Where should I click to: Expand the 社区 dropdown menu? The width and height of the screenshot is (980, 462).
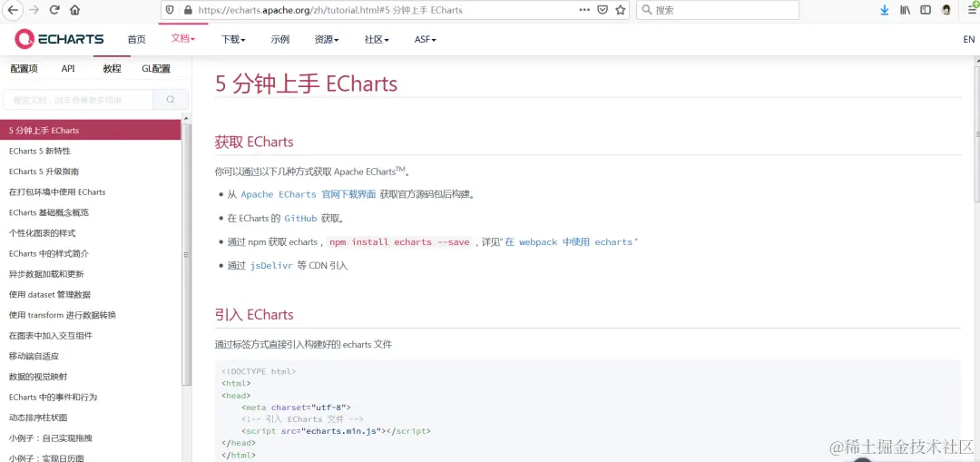coord(377,39)
